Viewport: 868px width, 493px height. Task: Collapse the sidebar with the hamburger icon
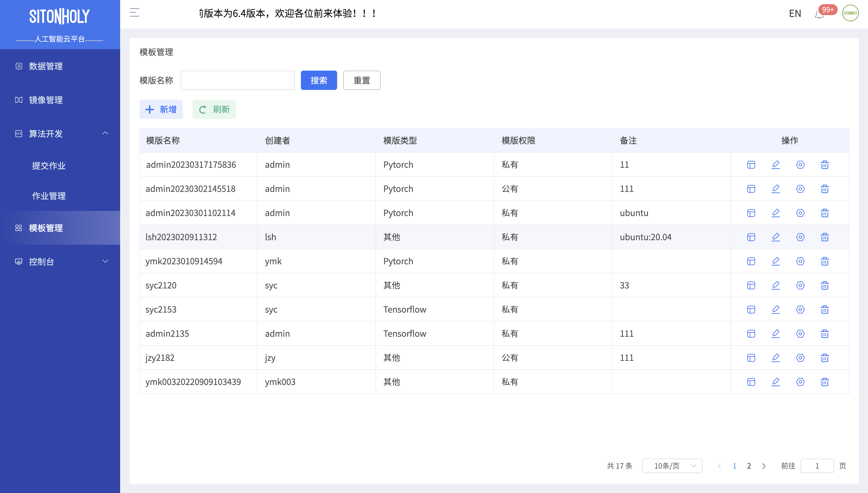click(134, 13)
